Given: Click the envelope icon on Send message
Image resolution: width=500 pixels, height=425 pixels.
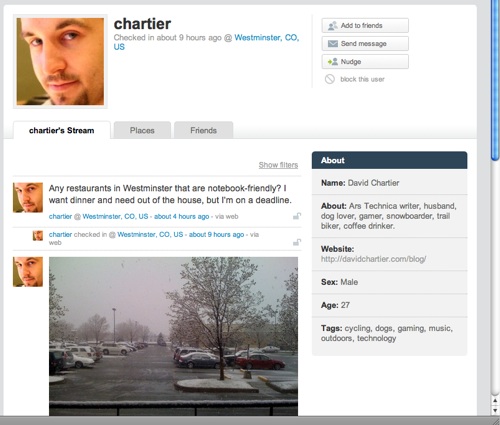Looking at the screenshot, I should tap(333, 44).
